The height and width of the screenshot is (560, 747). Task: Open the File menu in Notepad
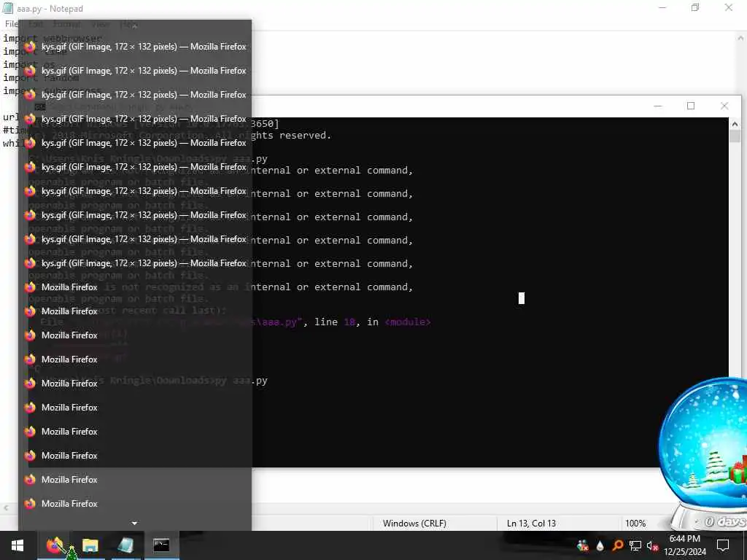(11, 24)
